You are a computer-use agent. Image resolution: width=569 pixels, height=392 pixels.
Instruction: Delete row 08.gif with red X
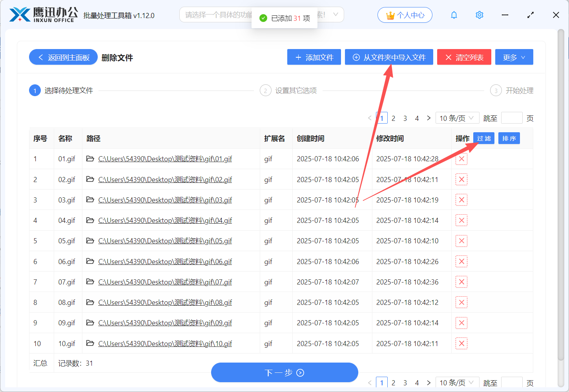click(461, 302)
